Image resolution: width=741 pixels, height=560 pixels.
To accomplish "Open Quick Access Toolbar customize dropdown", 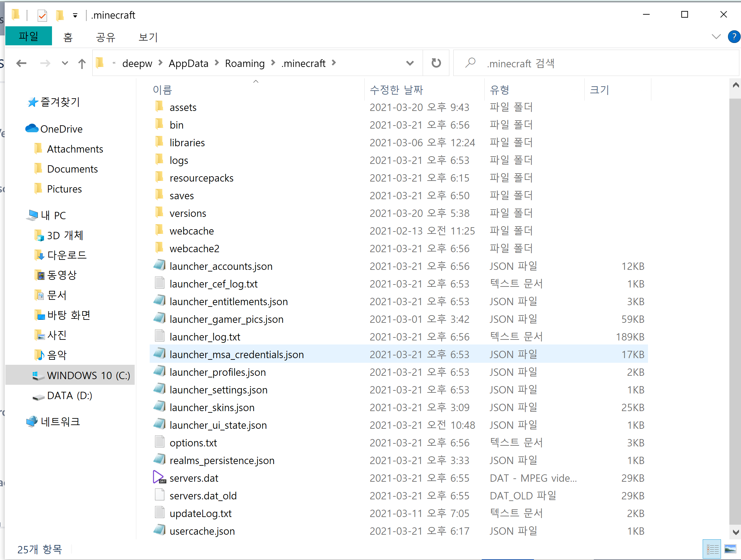I will coord(75,15).
